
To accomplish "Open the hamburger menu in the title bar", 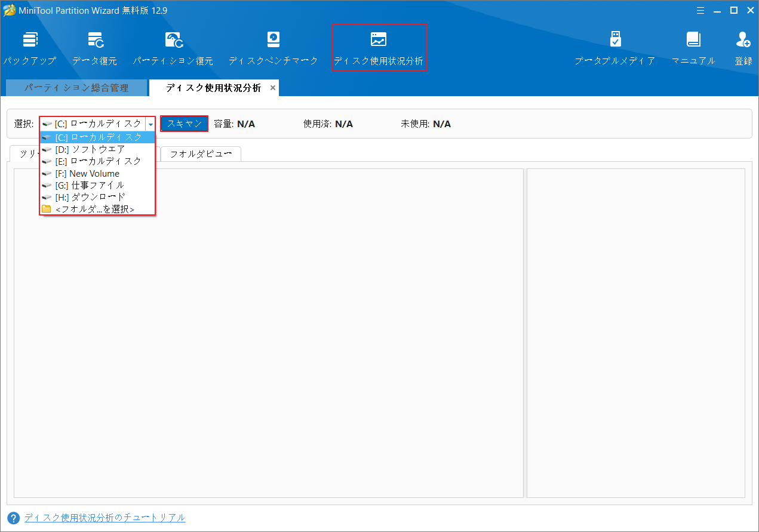I will tap(700, 10).
